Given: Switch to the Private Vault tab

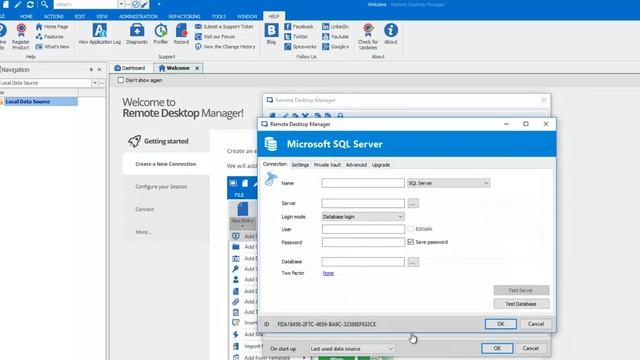Looking at the screenshot, I should [x=327, y=165].
